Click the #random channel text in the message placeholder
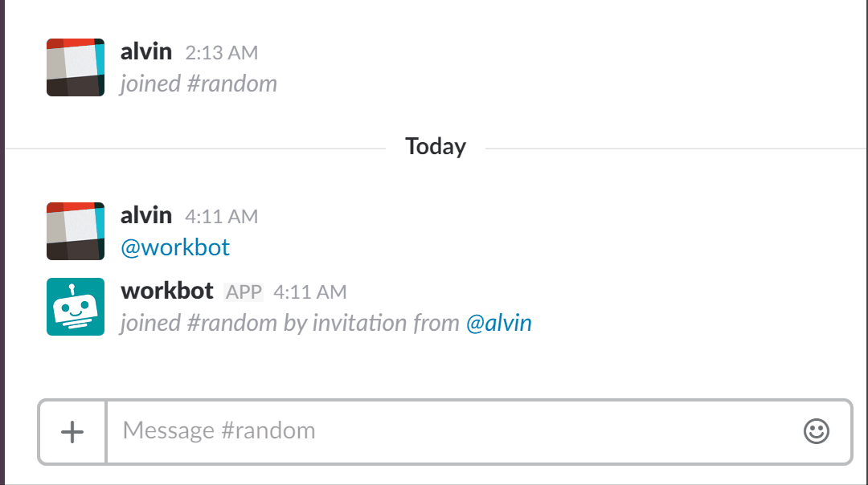 267,430
